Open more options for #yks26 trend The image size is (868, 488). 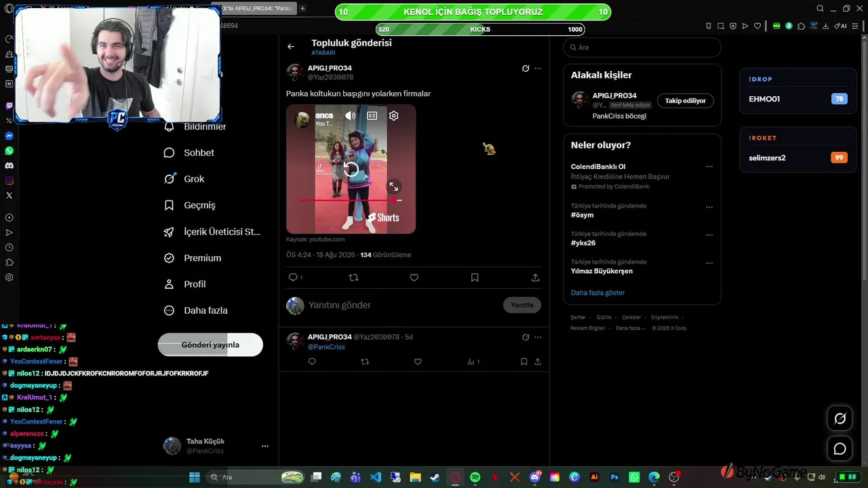point(709,235)
